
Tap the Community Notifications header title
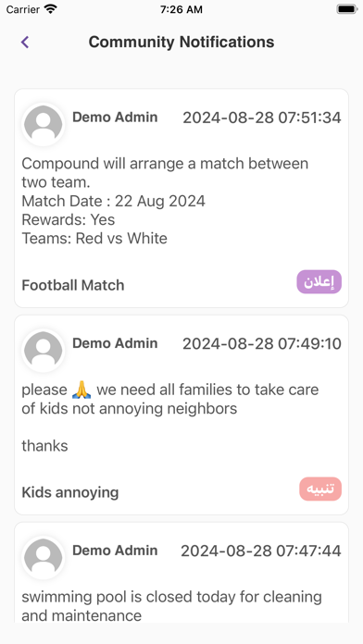[x=181, y=42]
